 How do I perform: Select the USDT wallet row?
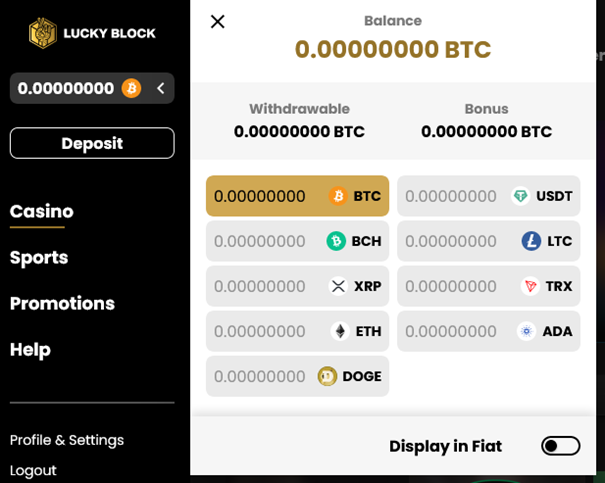click(488, 196)
